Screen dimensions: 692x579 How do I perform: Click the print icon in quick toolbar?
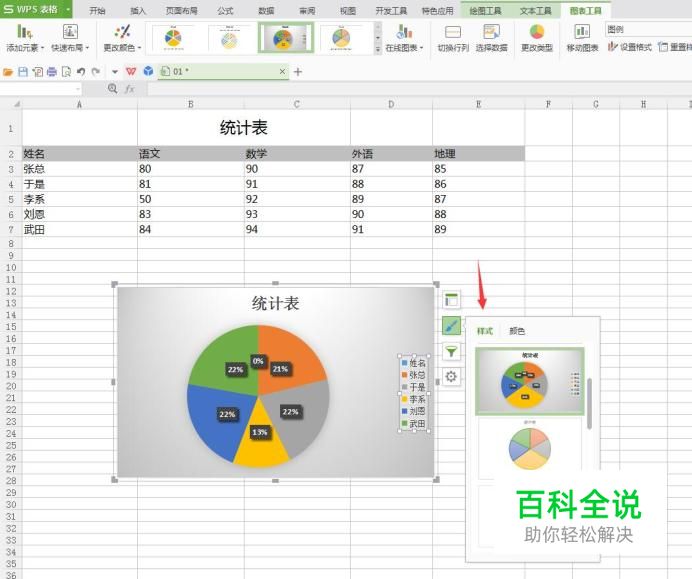pyautogui.click(x=52, y=71)
